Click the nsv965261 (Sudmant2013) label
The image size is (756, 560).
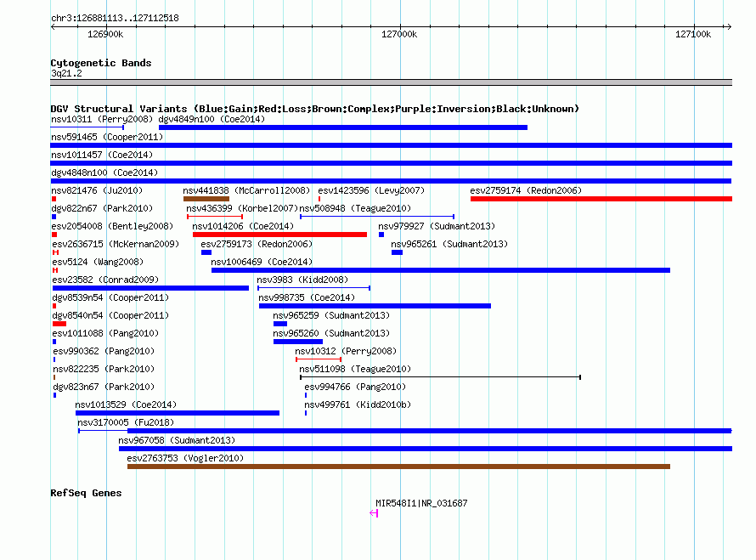point(449,244)
